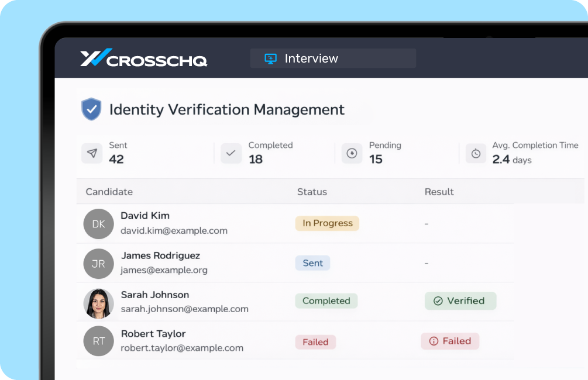Click David Kim's DK avatar circle
588x380 pixels.
(x=98, y=224)
